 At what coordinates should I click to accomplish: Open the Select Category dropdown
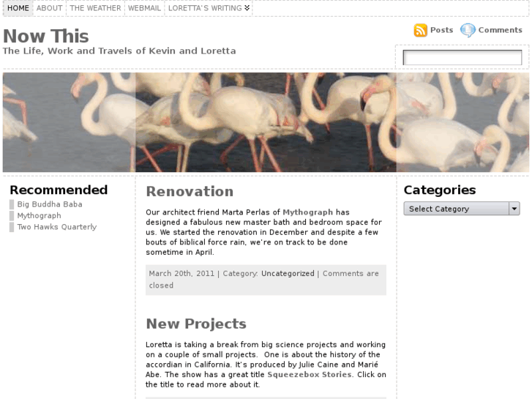(x=462, y=209)
